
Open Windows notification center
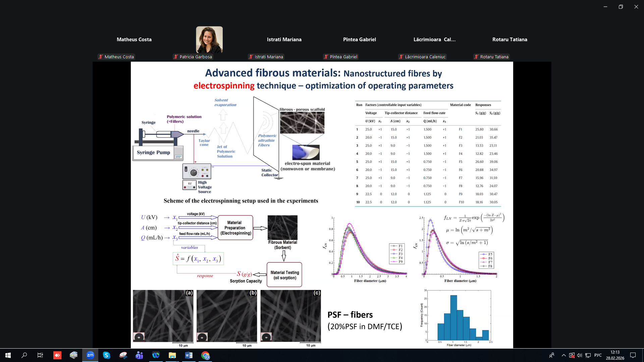tap(633, 355)
